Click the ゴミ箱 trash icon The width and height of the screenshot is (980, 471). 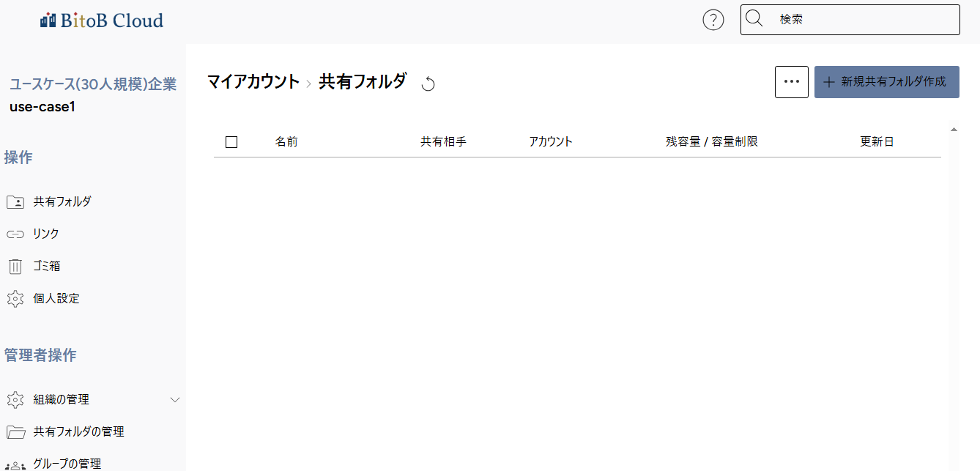coord(15,267)
